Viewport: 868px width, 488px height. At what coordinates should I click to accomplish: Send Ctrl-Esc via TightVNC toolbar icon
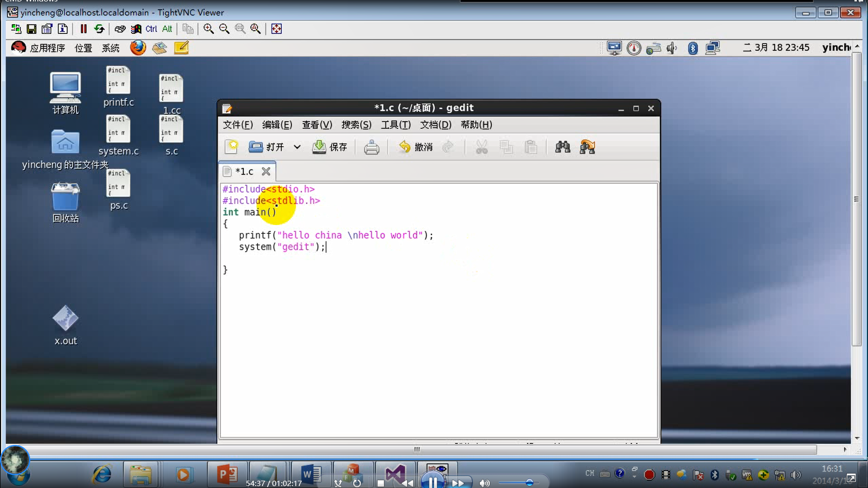(136, 29)
